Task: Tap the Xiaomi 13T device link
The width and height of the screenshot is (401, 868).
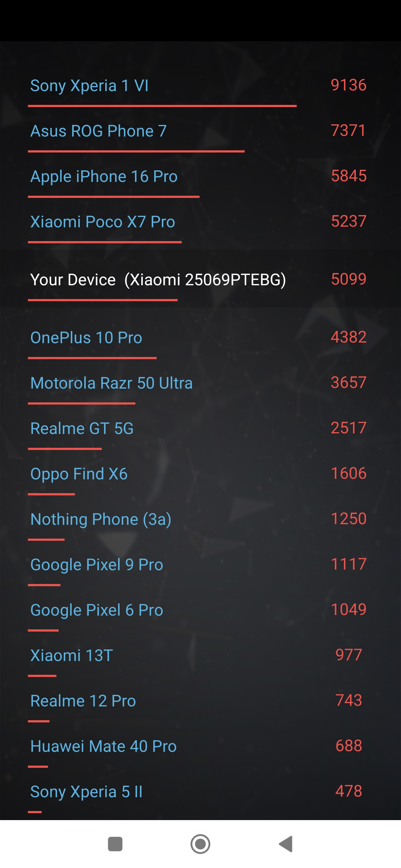Action: click(x=71, y=656)
